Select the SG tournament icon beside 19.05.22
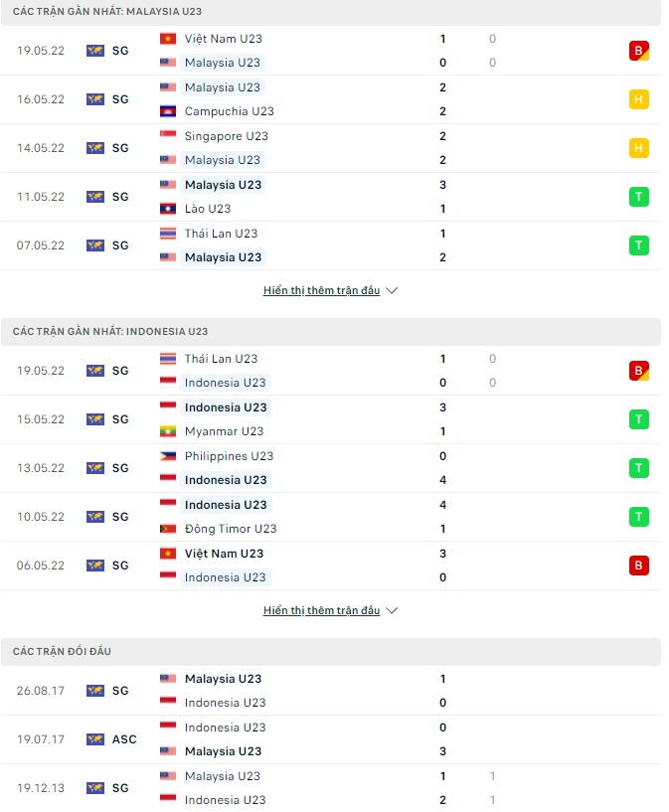This screenshot has width=669, height=812. (94, 50)
